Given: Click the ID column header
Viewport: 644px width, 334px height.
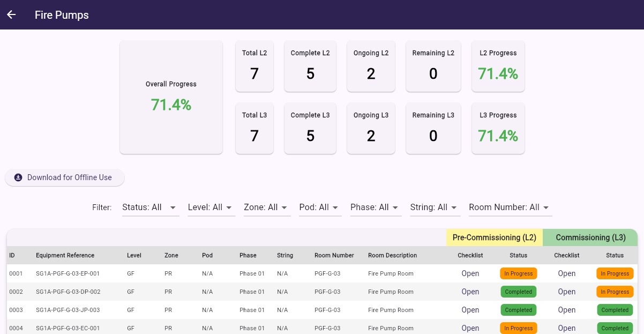Looking at the screenshot, I should pyautogui.click(x=12, y=255).
